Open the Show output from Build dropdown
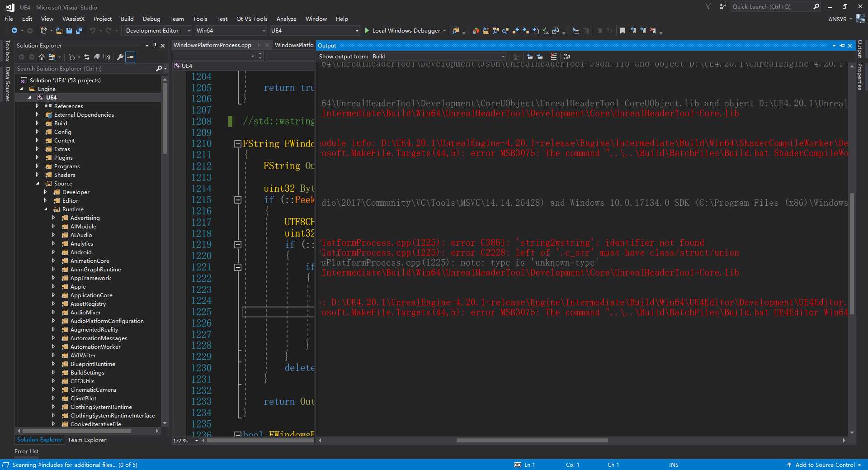This screenshot has height=470, width=868. coord(438,57)
